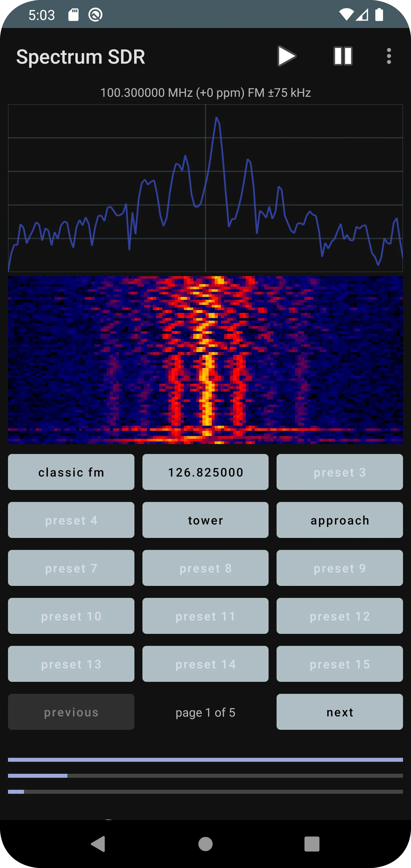This screenshot has width=411, height=868.
Task: Tap the preset 7 button
Action: pyautogui.click(x=71, y=568)
